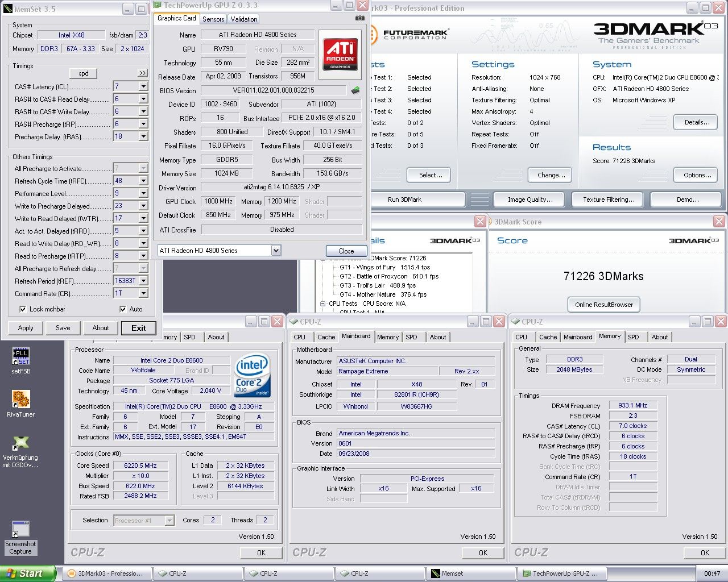Click the Apply button in MemSet
The width and height of the screenshot is (728, 582).
click(x=26, y=328)
